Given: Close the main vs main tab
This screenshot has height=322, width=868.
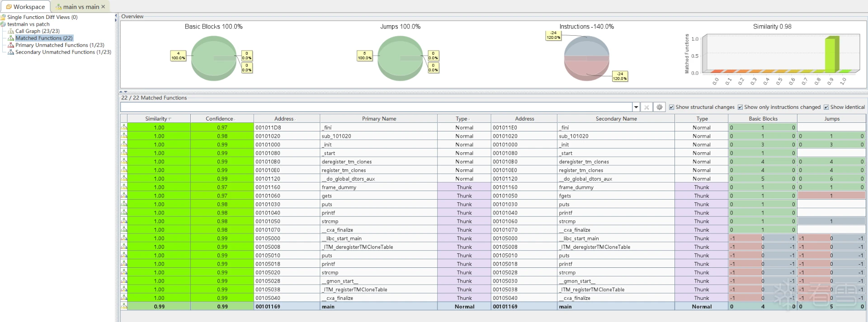Looking at the screenshot, I should tap(103, 7).
